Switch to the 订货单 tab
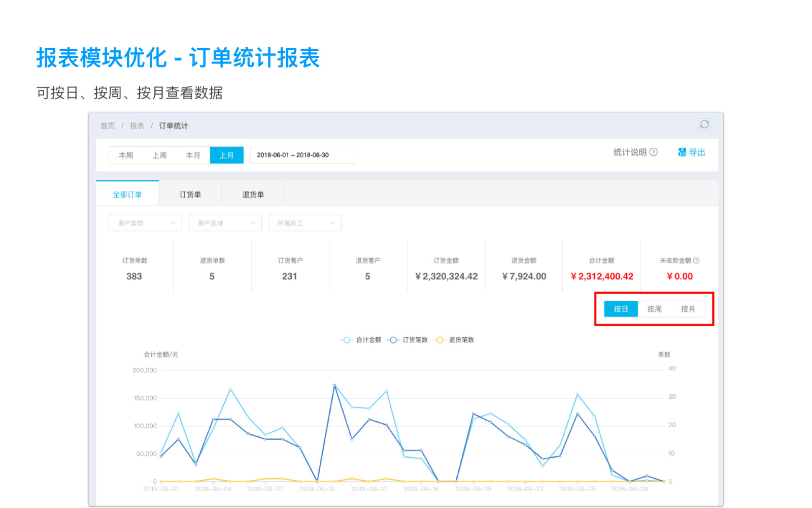The image size is (812, 508). (x=190, y=195)
